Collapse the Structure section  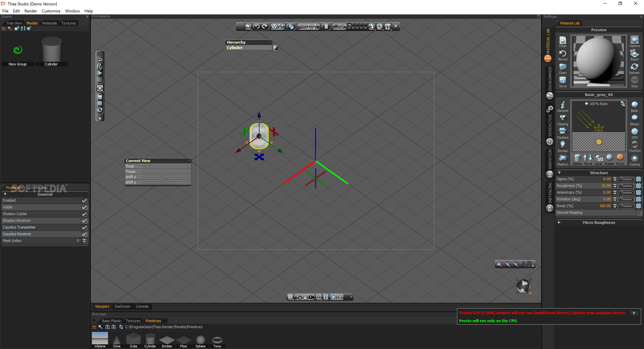tap(559, 173)
